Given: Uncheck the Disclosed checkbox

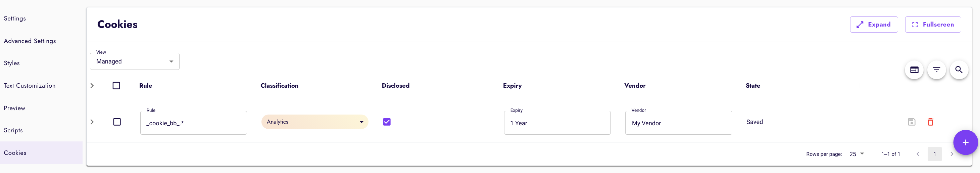Looking at the screenshot, I should point(387,122).
